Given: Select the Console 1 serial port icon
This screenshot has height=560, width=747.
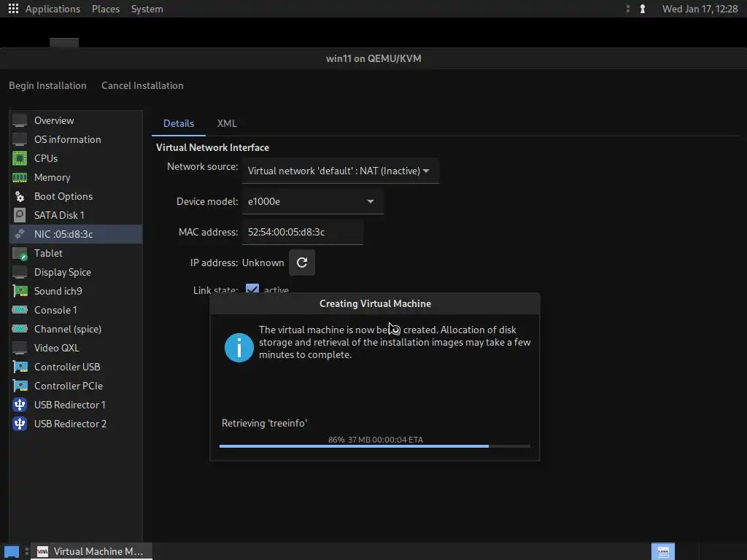Looking at the screenshot, I should click(x=20, y=310).
